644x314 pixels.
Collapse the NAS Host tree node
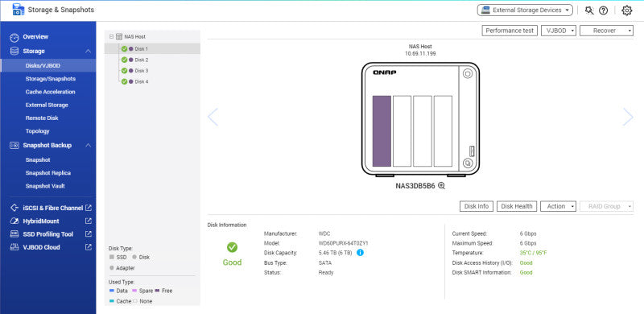pos(112,36)
